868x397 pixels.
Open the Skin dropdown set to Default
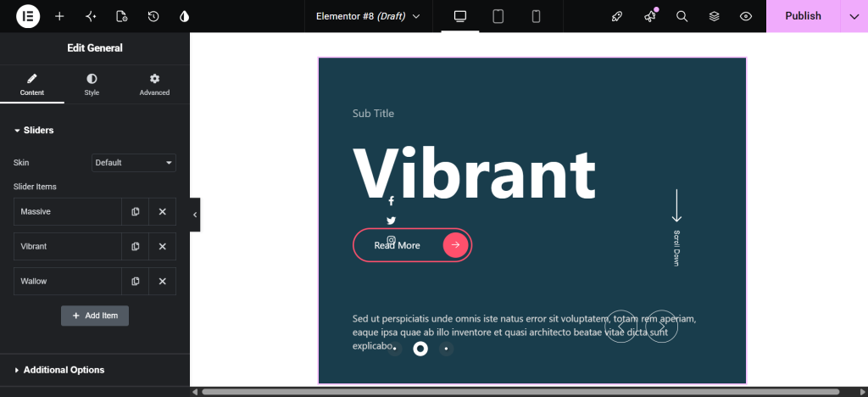pos(133,163)
